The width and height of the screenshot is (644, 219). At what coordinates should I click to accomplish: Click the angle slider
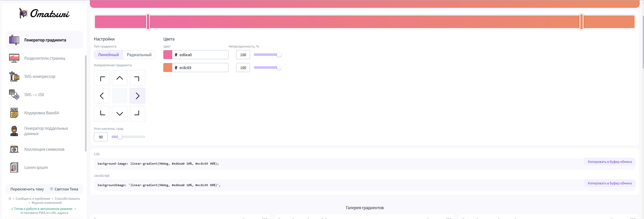click(x=128, y=137)
